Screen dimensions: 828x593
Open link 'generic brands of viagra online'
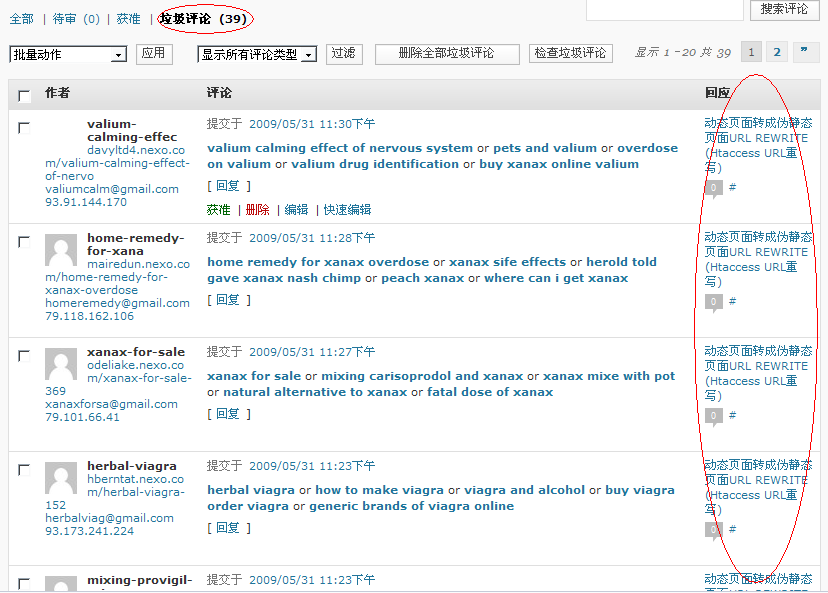coord(411,506)
